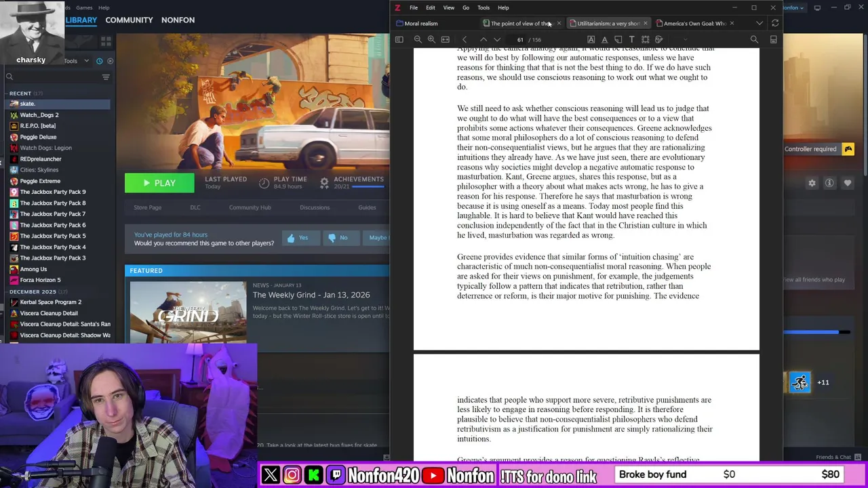The image size is (868, 488).
Task: Open the reader's Help menu
Action: pyautogui.click(x=503, y=7)
